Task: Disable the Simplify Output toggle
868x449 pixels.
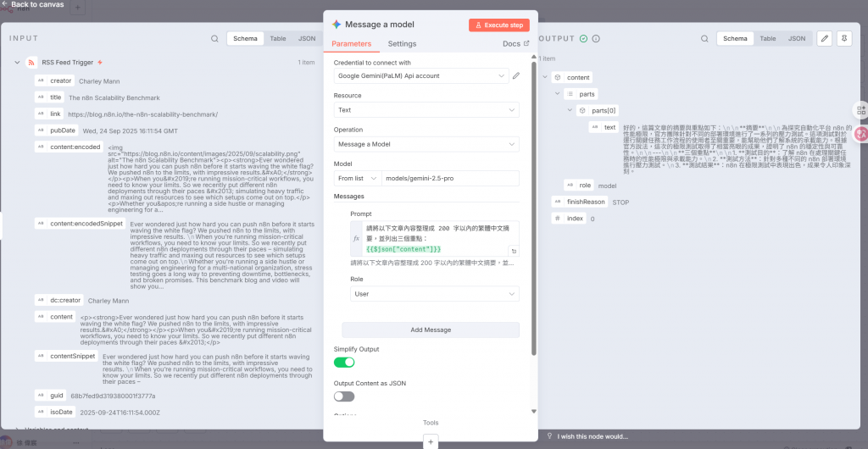Action: (x=344, y=363)
